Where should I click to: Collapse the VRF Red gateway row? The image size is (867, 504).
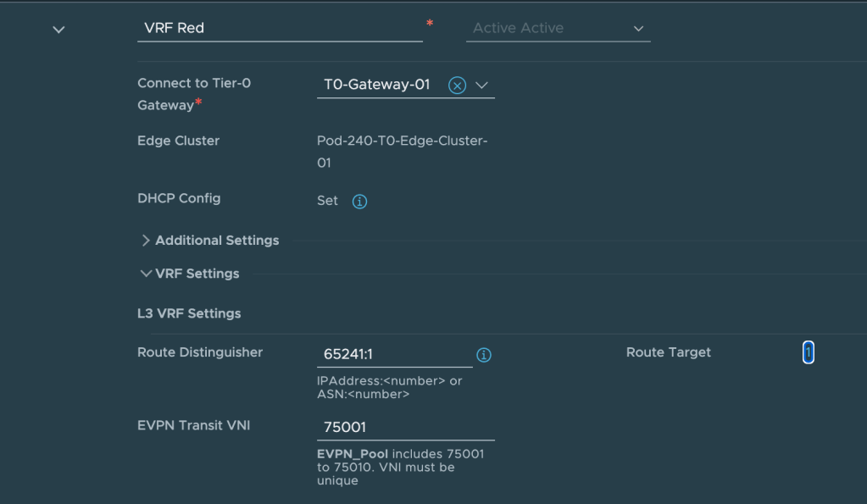(x=58, y=30)
